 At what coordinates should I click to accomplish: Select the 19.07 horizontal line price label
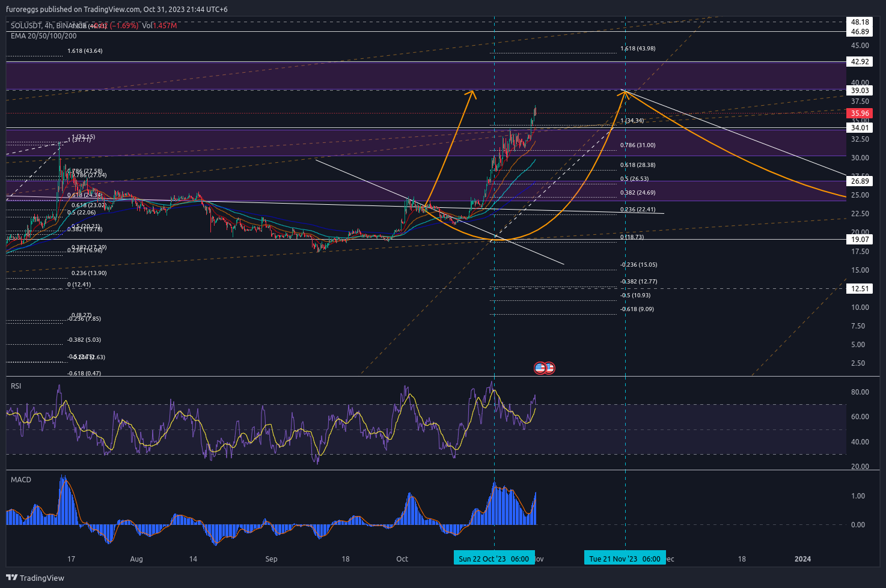[860, 240]
